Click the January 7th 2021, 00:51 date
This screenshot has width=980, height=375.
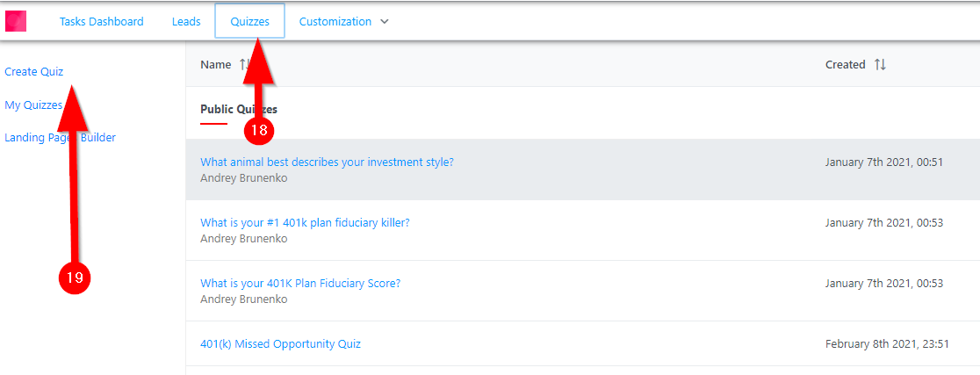point(883,162)
